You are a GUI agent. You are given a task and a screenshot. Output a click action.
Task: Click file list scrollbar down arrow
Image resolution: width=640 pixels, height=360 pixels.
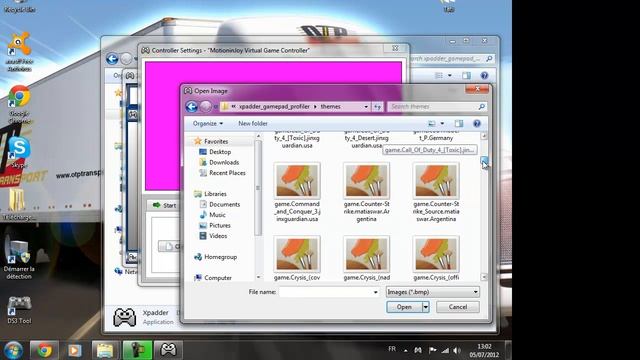coord(484,277)
